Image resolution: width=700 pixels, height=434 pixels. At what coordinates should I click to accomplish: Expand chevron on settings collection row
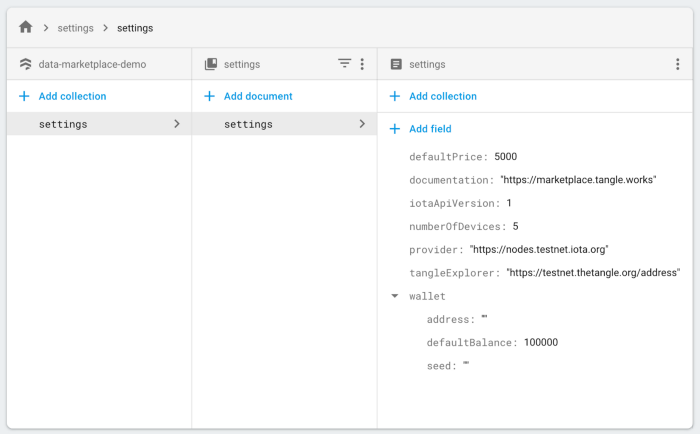click(x=177, y=124)
